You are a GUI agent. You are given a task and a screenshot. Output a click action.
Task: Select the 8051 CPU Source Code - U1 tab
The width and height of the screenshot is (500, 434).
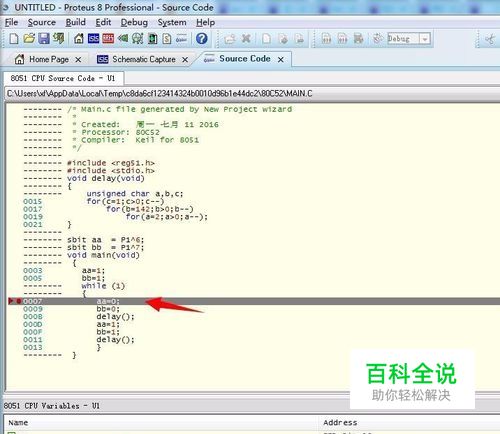[x=63, y=78]
